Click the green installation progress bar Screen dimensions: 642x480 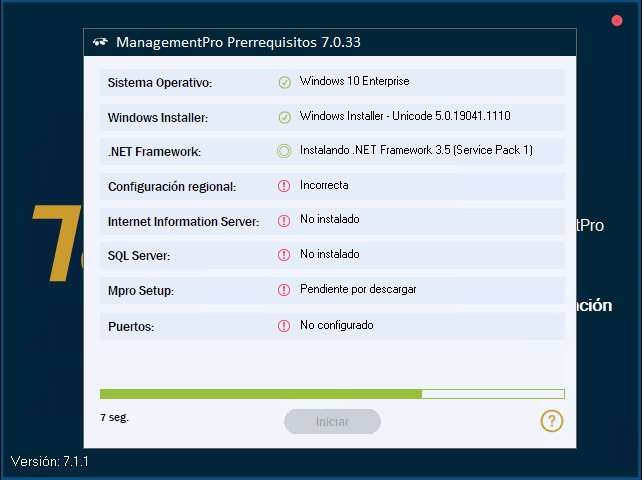[332, 394]
